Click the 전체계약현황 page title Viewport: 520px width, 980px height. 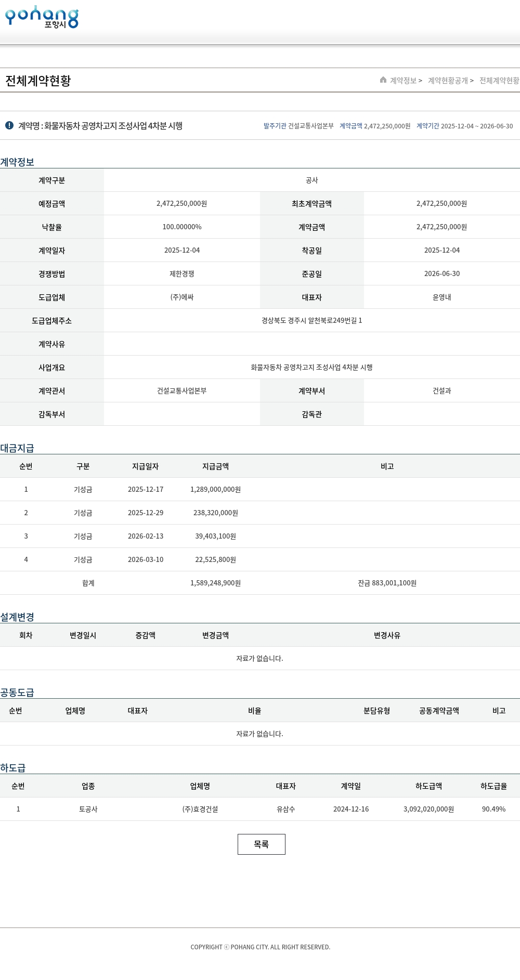[x=38, y=81]
